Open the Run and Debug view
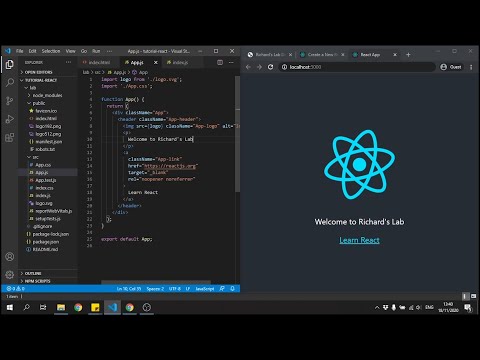Viewport: 480px width, 360px height. 10,119
